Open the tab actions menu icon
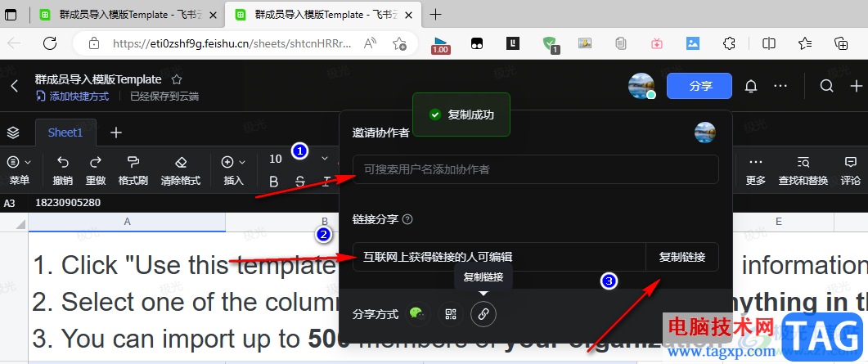 tap(11, 15)
